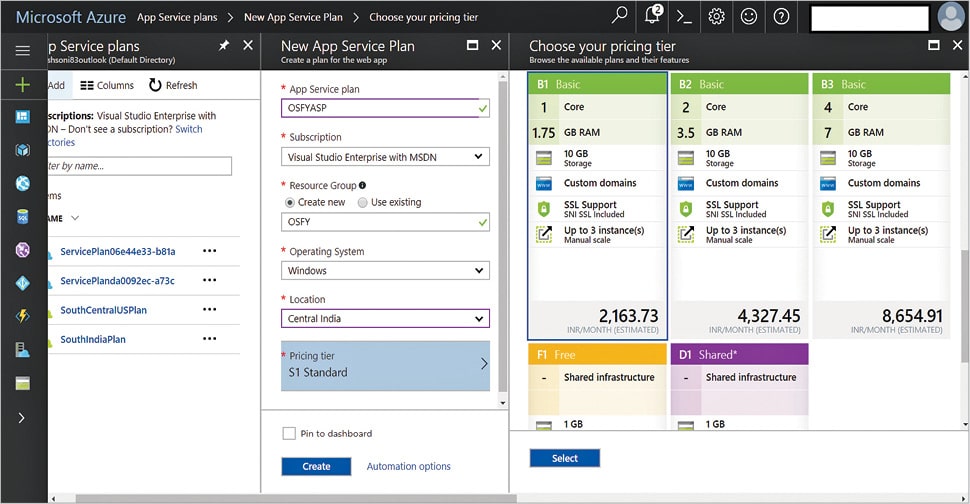The width and height of the screenshot is (970, 504).
Task: Open the help question mark icon
Action: pos(781,16)
